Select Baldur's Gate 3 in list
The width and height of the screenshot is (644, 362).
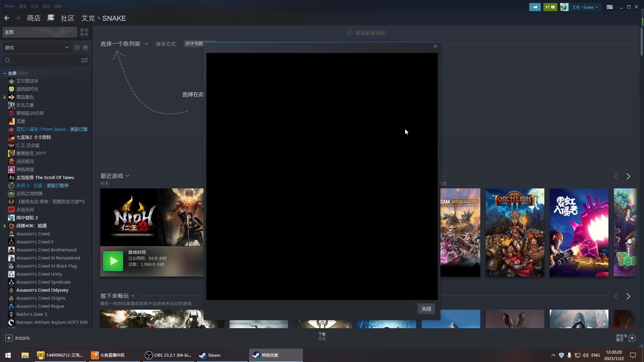coord(32,314)
